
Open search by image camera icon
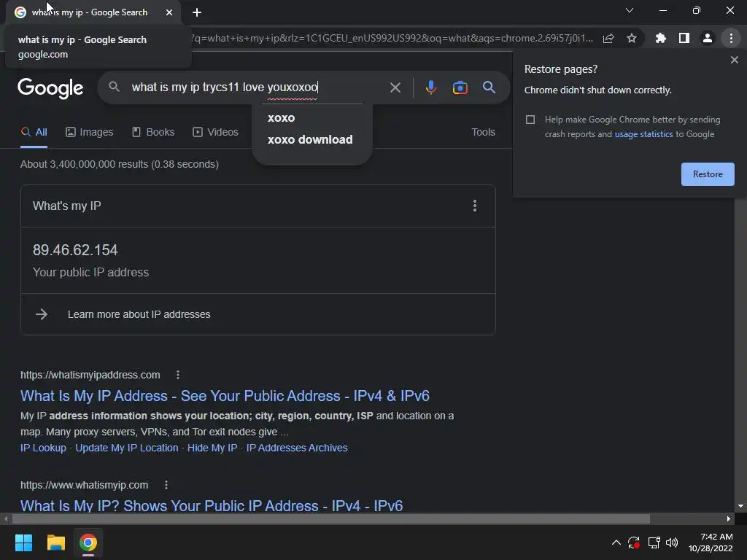(460, 87)
